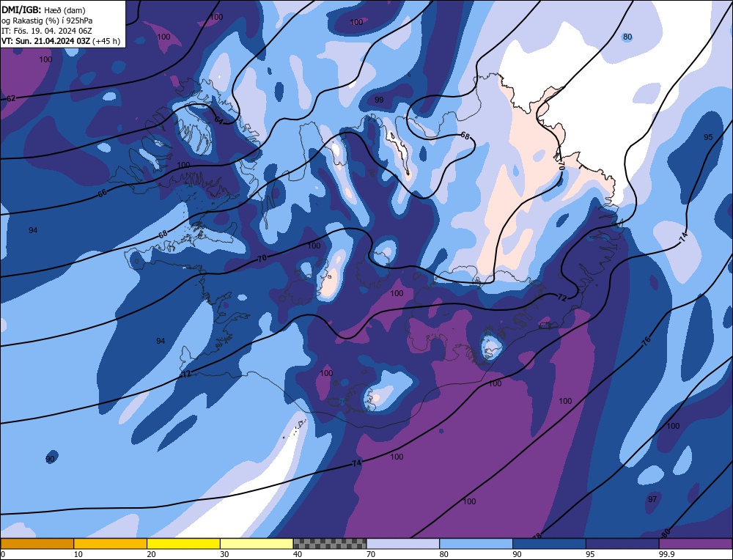Click the '30' legend scale number
Viewport: 733px width, 560px height.
(x=224, y=554)
